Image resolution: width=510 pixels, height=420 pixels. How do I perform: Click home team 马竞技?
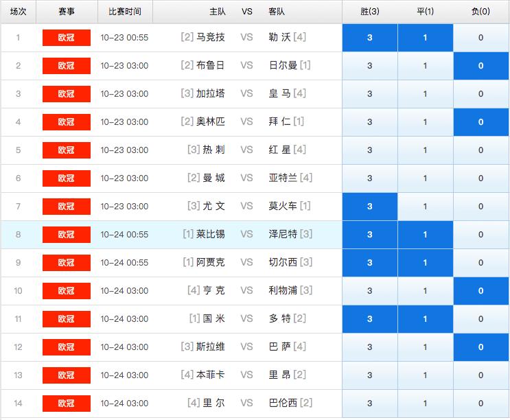(x=211, y=37)
